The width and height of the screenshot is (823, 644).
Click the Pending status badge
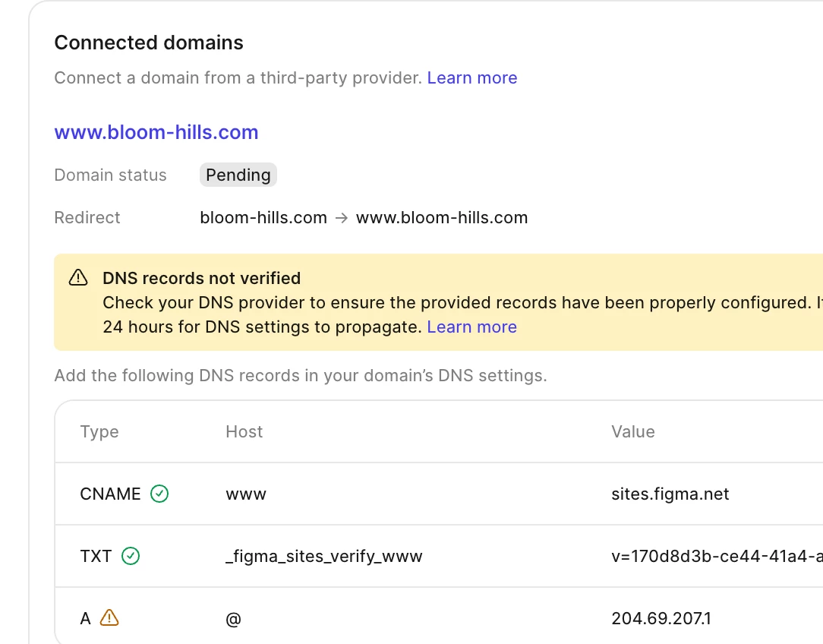tap(238, 175)
